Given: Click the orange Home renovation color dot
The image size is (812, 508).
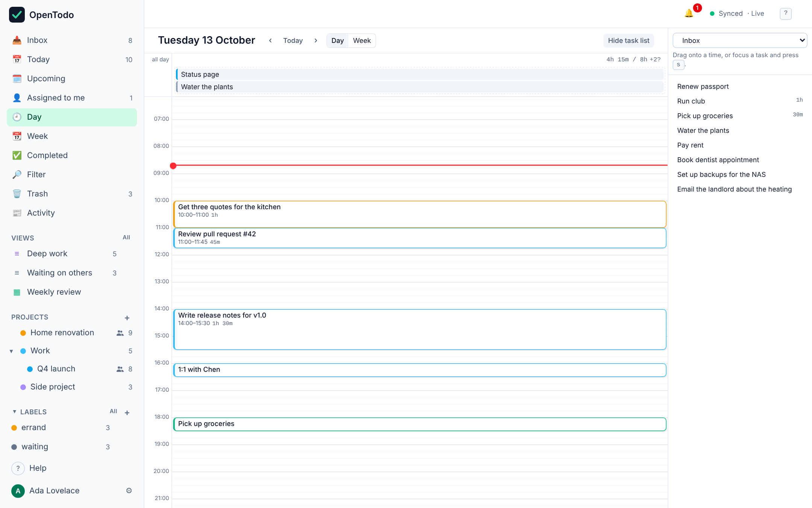Looking at the screenshot, I should pyautogui.click(x=23, y=333).
